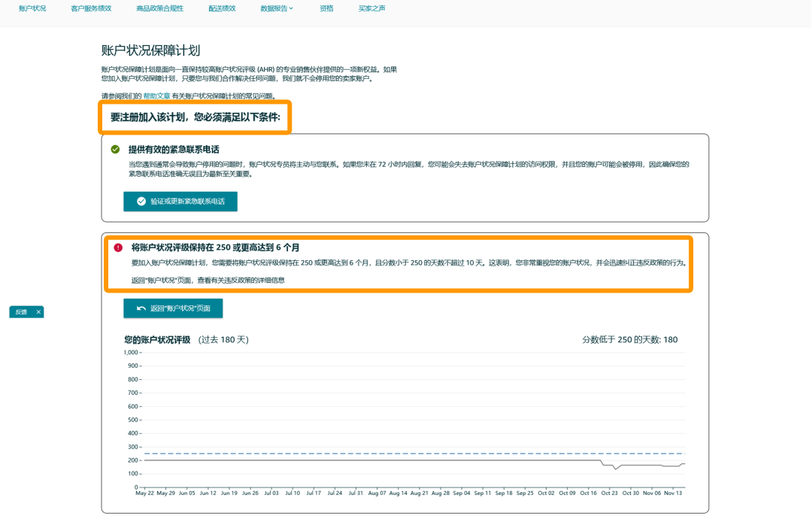
Task: Click the red error alert icon
Action: (x=118, y=247)
